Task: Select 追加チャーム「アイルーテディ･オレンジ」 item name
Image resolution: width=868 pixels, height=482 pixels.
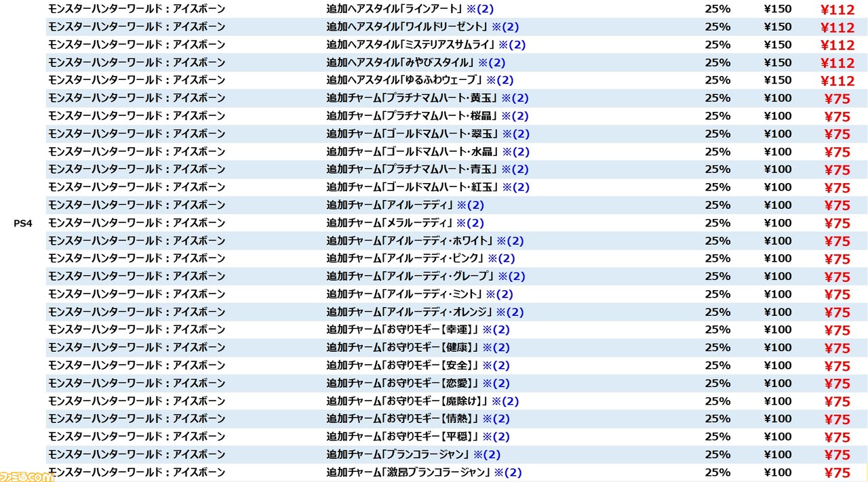Action: click(x=410, y=312)
